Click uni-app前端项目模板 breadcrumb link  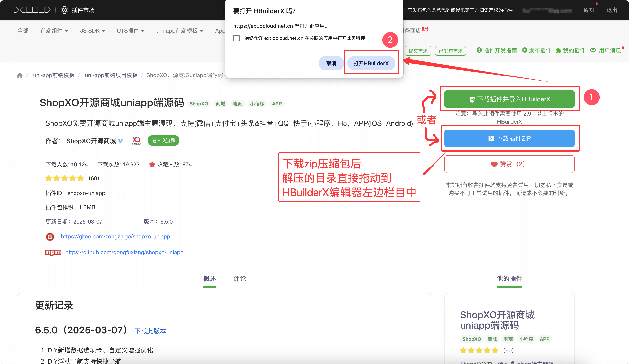click(111, 75)
